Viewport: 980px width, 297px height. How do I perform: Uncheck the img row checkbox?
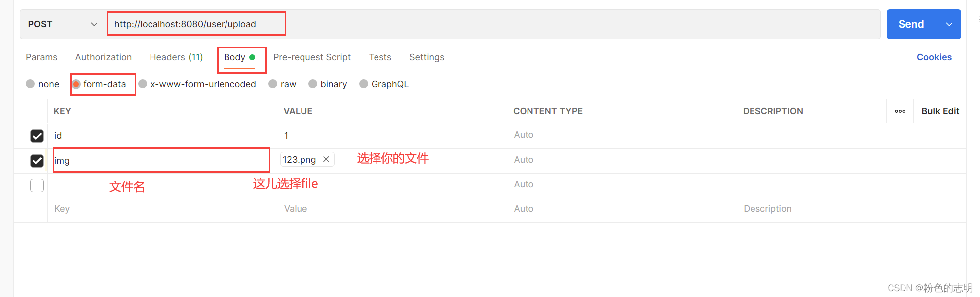point(37,161)
